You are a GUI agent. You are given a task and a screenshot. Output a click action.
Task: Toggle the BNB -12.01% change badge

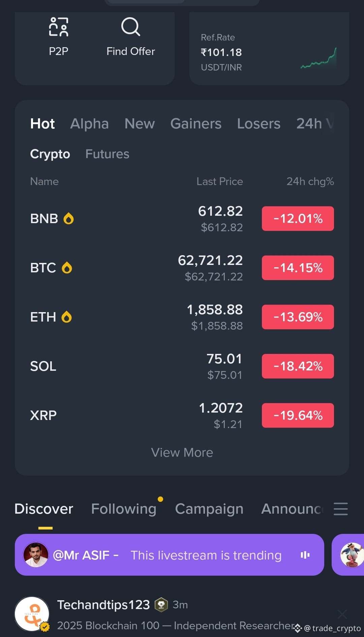pyautogui.click(x=298, y=218)
